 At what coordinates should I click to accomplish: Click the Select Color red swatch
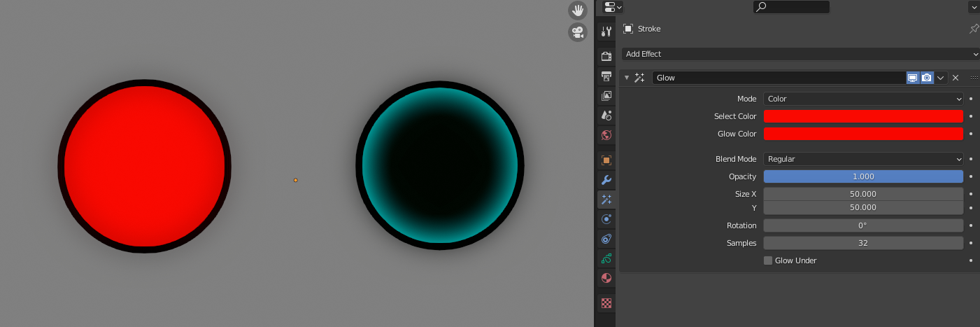(863, 116)
